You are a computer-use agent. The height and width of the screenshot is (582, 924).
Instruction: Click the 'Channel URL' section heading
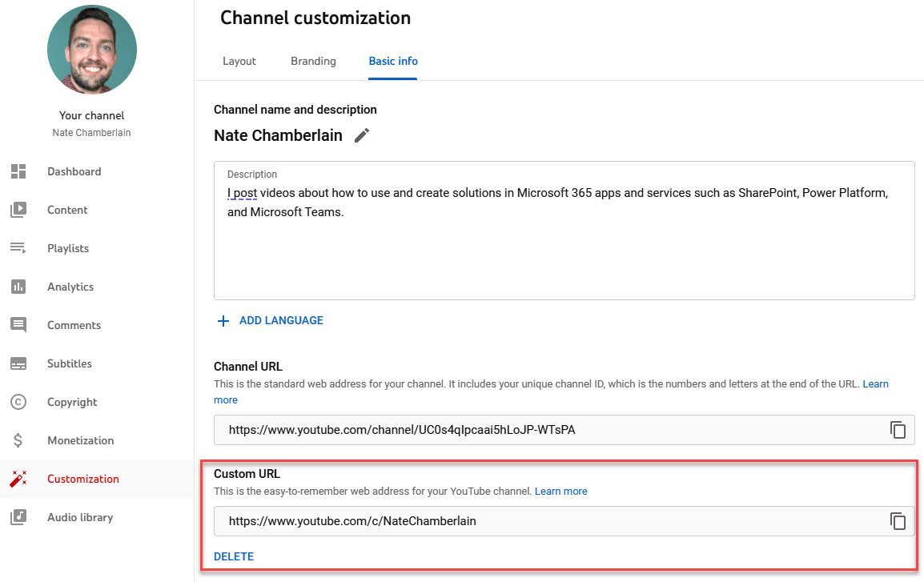pos(248,367)
